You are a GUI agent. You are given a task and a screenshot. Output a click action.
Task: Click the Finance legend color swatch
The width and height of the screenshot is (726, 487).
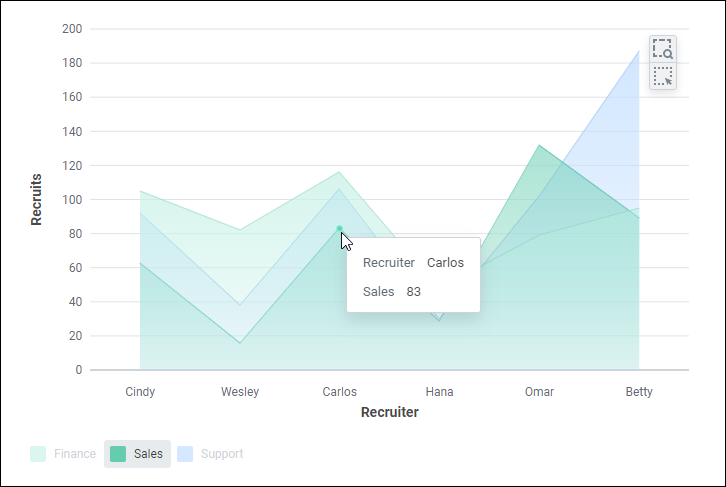coord(38,454)
